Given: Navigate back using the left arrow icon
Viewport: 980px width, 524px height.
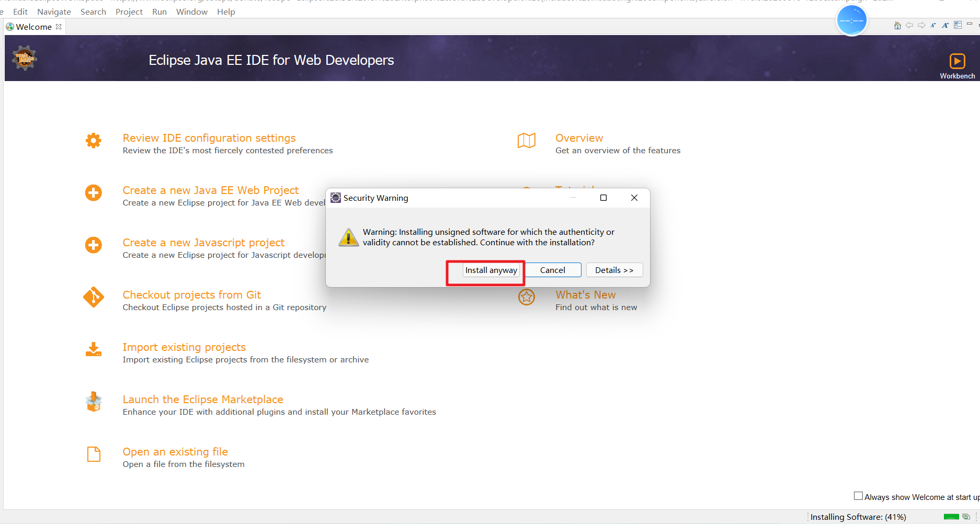Looking at the screenshot, I should point(909,25).
